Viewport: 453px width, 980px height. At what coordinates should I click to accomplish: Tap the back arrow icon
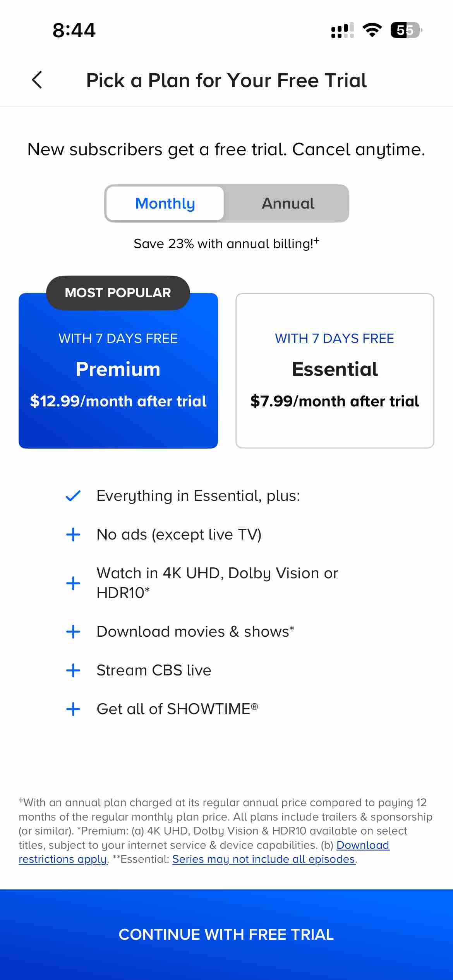(37, 80)
